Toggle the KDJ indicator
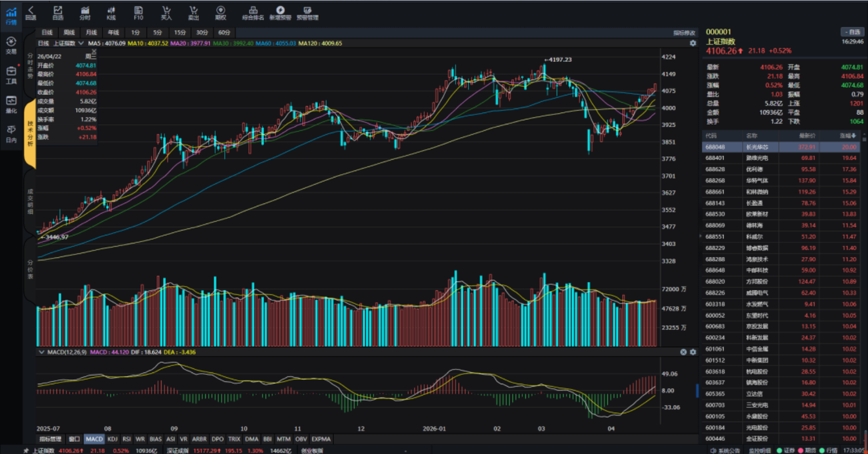Viewport: 868px width, 454px height. point(112,439)
